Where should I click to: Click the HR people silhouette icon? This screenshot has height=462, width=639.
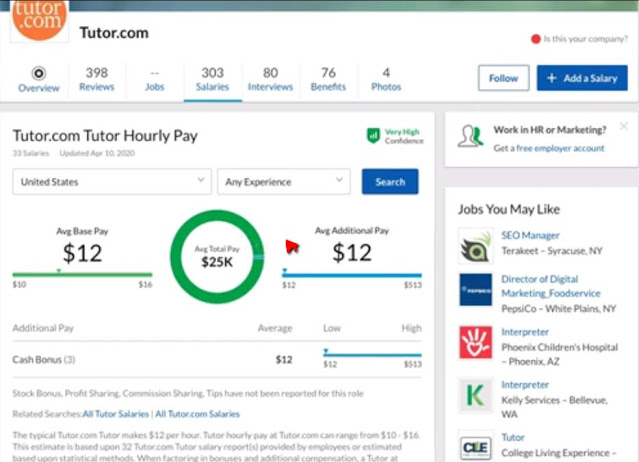pos(471,136)
